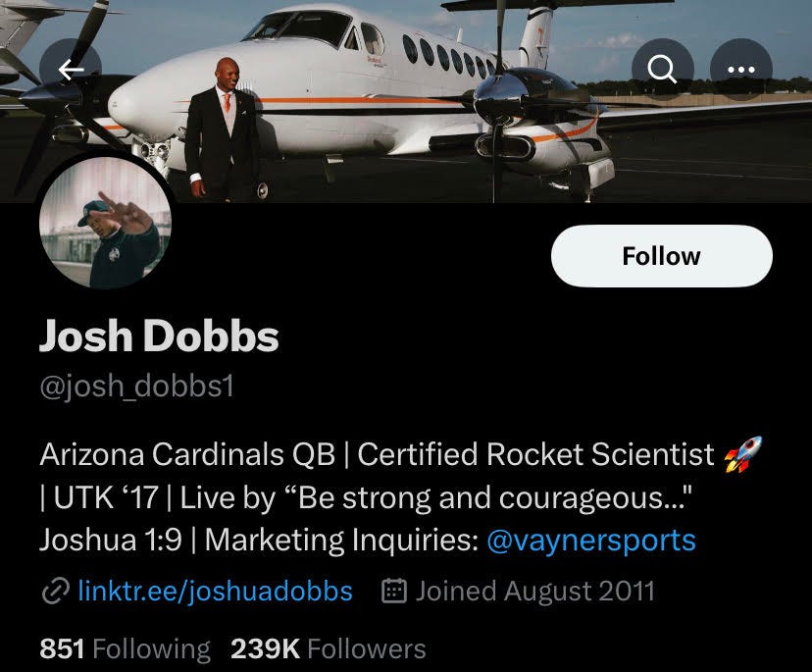The image size is (812, 672).
Task: Open the three-dot more options menu
Action: [x=741, y=70]
